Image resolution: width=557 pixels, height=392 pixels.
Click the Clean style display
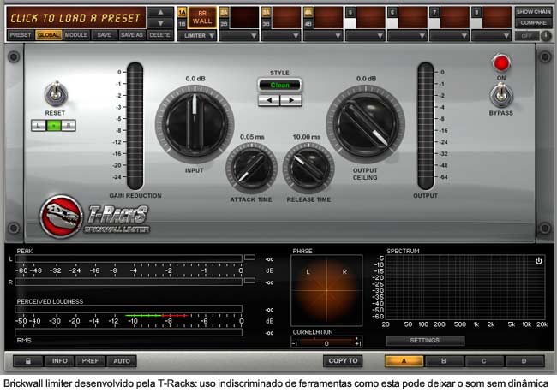tap(279, 85)
